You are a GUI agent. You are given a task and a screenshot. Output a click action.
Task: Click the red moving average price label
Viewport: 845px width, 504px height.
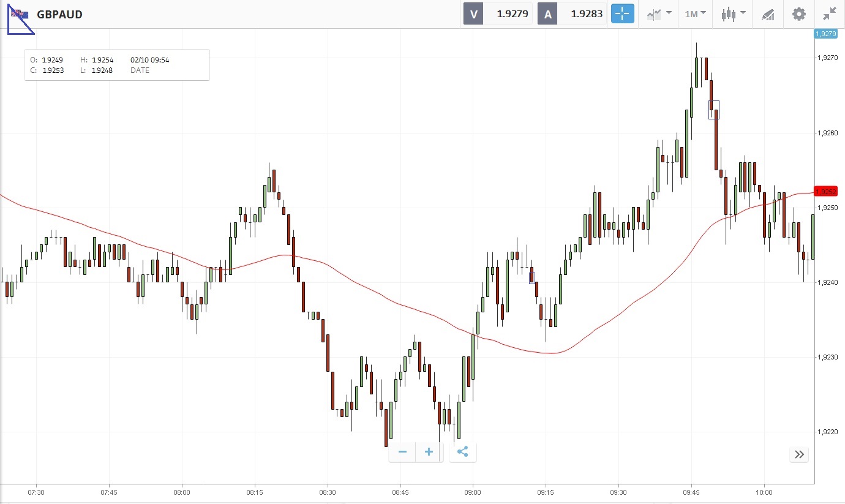[825, 191]
